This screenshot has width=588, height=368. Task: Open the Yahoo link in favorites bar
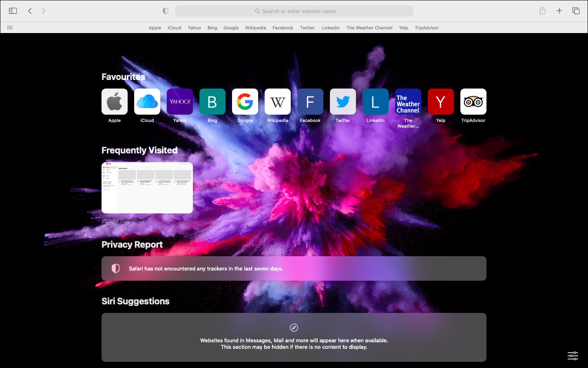point(194,27)
